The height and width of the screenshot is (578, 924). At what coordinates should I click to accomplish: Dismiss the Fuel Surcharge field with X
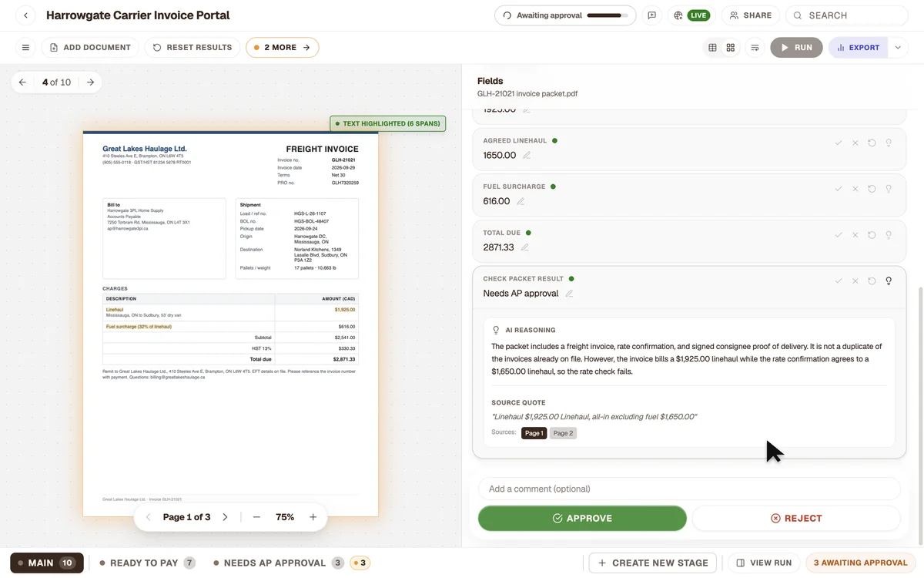855,189
